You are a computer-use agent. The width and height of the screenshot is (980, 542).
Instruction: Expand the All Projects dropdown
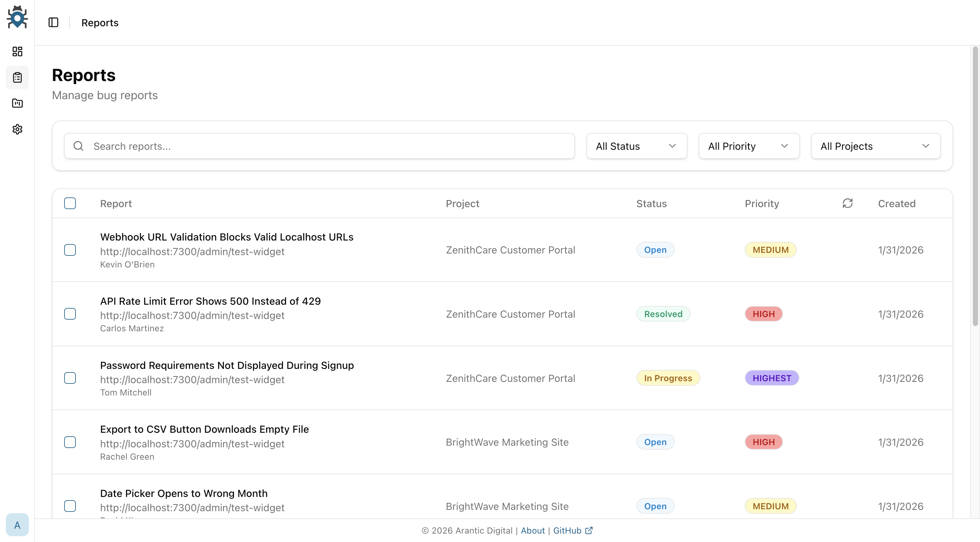click(x=875, y=146)
